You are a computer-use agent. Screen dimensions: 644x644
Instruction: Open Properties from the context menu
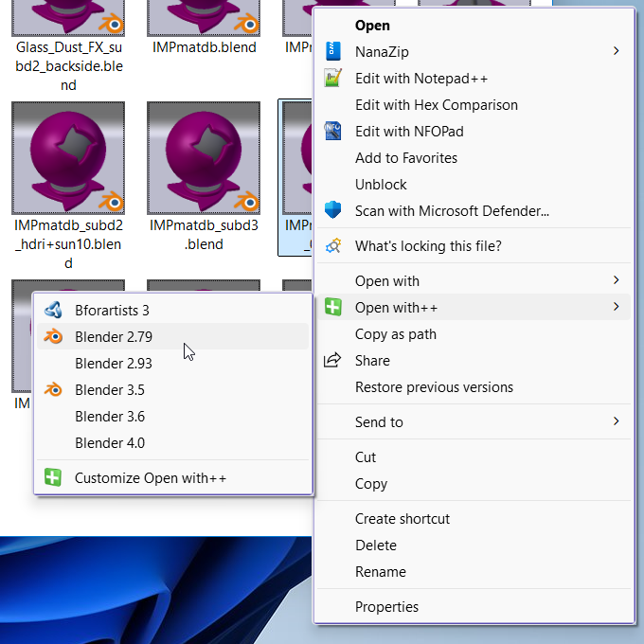coord(386,607)
